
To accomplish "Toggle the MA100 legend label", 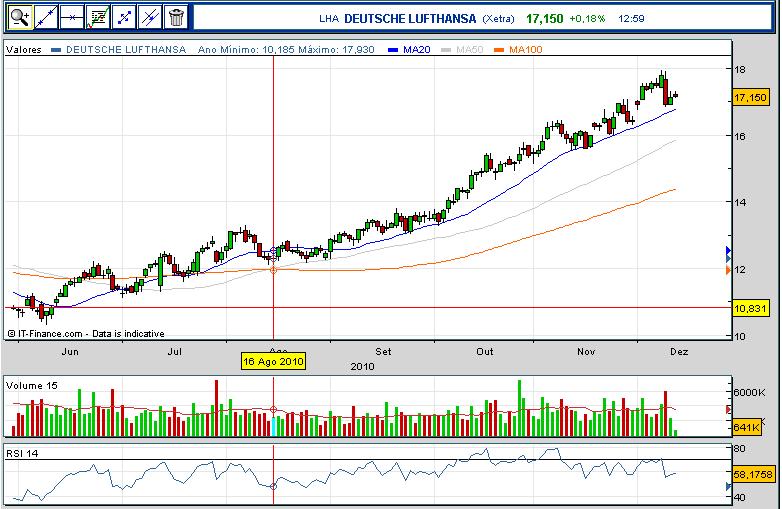I will (x=526, y=49).
